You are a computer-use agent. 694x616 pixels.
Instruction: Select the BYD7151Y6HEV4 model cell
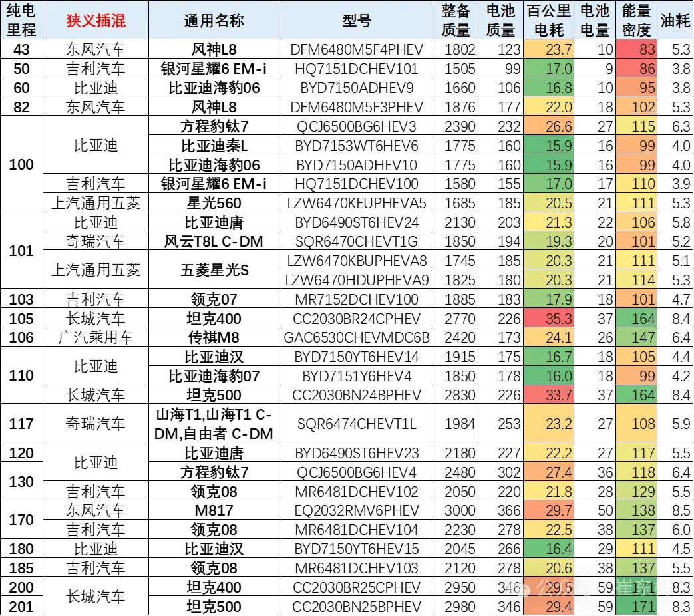click(357, 376)
